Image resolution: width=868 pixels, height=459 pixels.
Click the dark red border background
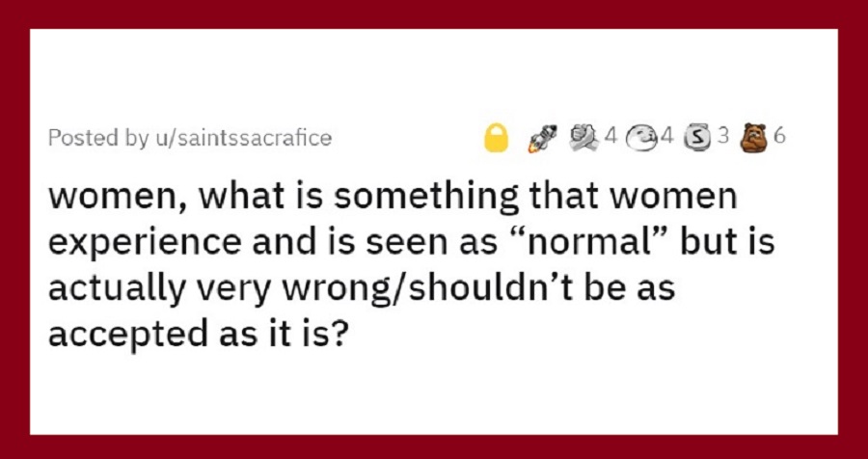click(x=434, y=13)
